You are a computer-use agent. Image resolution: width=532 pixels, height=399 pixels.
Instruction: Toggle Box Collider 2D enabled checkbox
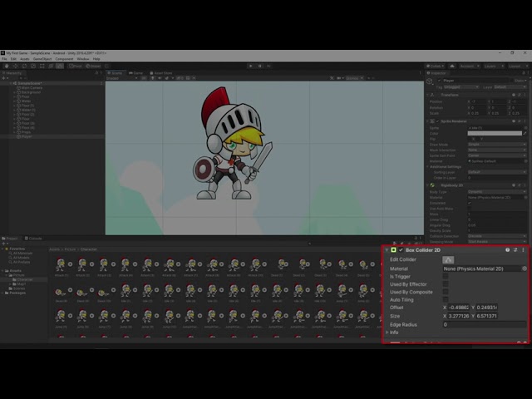[x=401, y=250]
